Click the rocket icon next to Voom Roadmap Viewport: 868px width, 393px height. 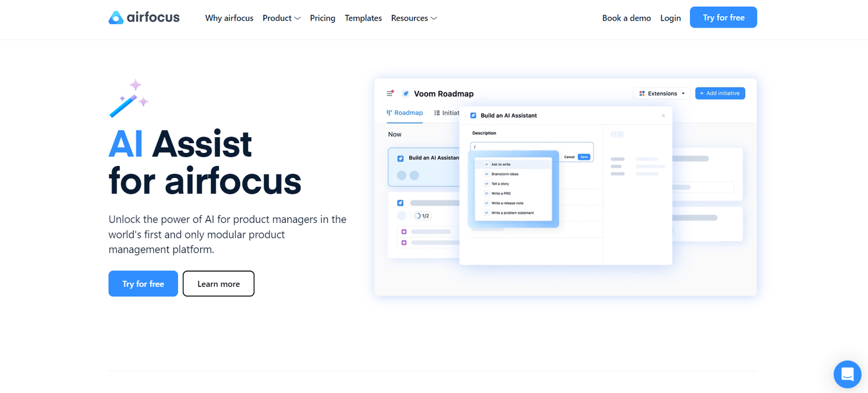click(405, 94)
